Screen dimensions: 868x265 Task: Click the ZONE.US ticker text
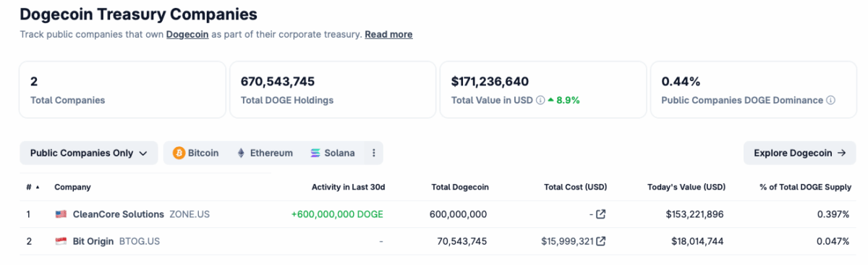(x=190, y=214)
